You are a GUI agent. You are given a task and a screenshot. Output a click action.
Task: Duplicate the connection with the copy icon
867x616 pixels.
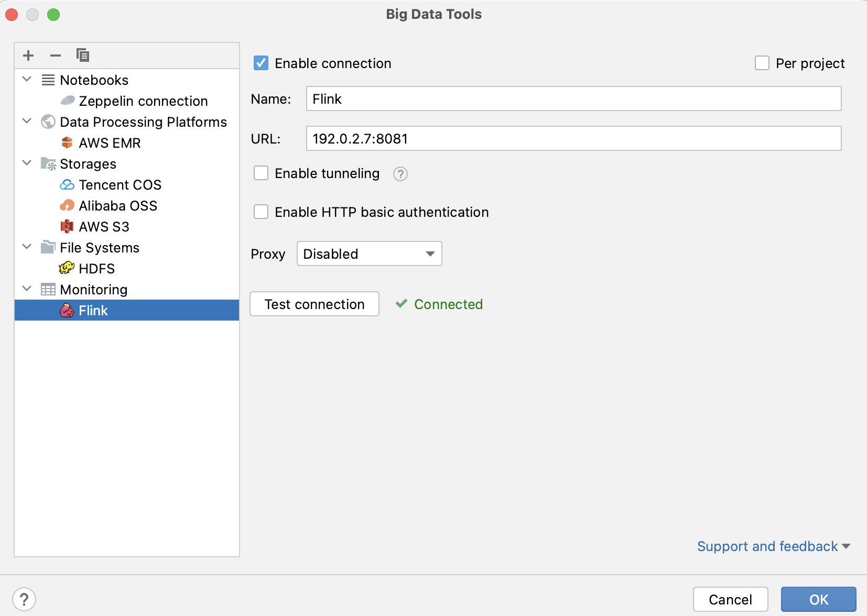83,55
